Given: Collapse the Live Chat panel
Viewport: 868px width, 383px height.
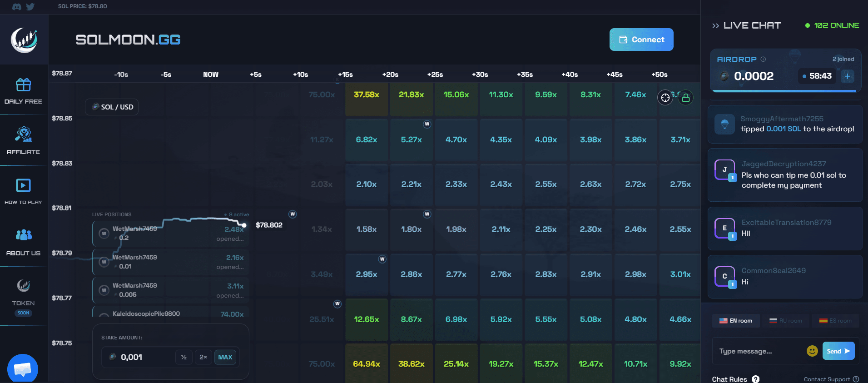Looking at the screenshot, I should 715,26.
